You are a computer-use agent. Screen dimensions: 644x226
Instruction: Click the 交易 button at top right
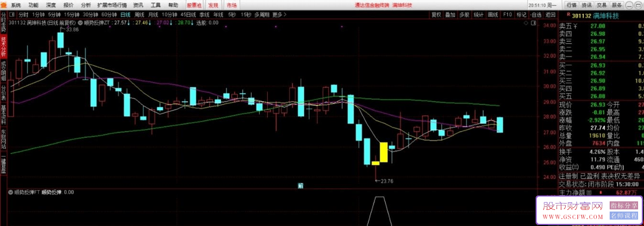(602, 4)
